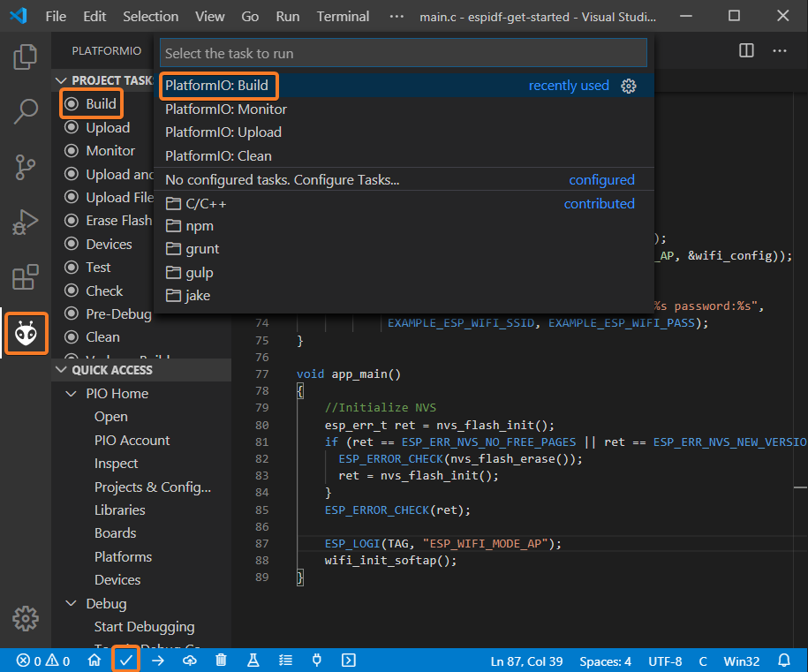Run the Clean project task
The height and width of the screenshot is (672, 808).
(x=102, y=337)
